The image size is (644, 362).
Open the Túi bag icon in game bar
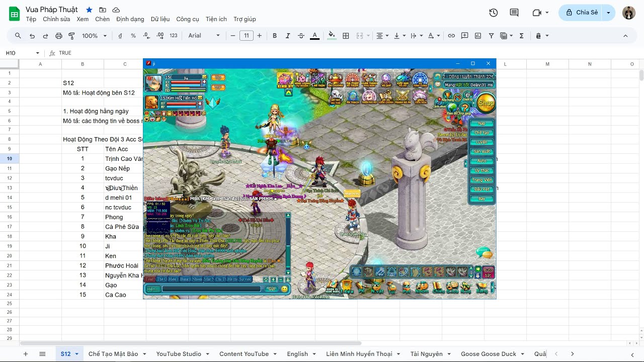coord(392,287)
